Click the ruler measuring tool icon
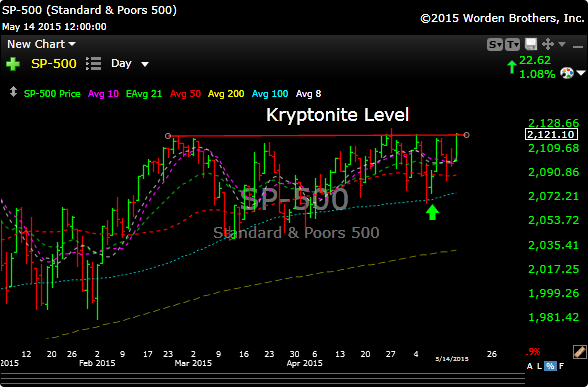The height and width of the screenshot is (387, 588). 579,352
